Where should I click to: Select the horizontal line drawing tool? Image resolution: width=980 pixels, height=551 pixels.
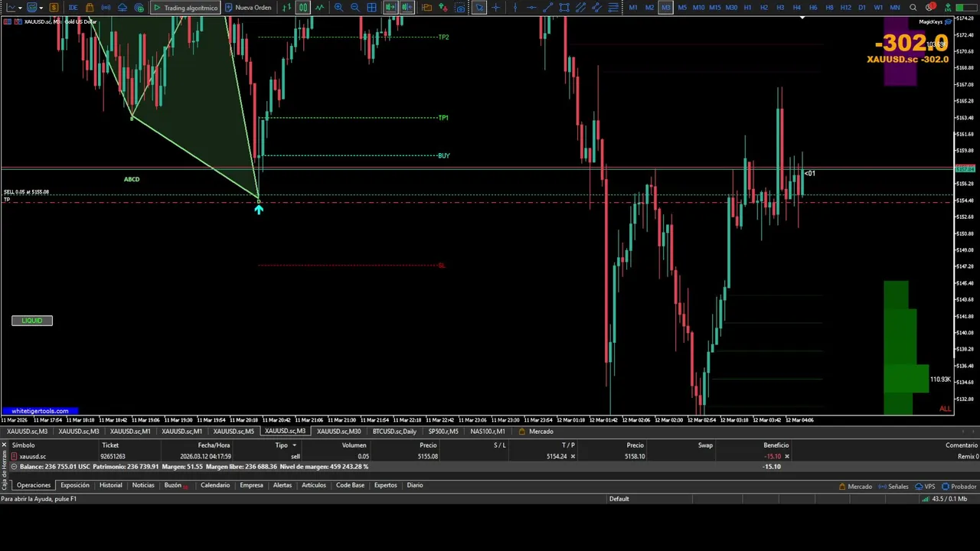tap(531, 8)
